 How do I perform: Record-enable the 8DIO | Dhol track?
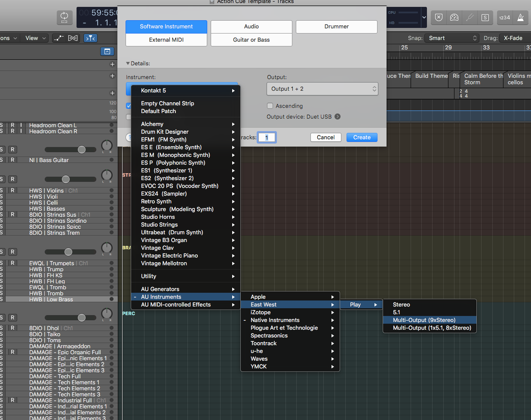click(12, 328)
